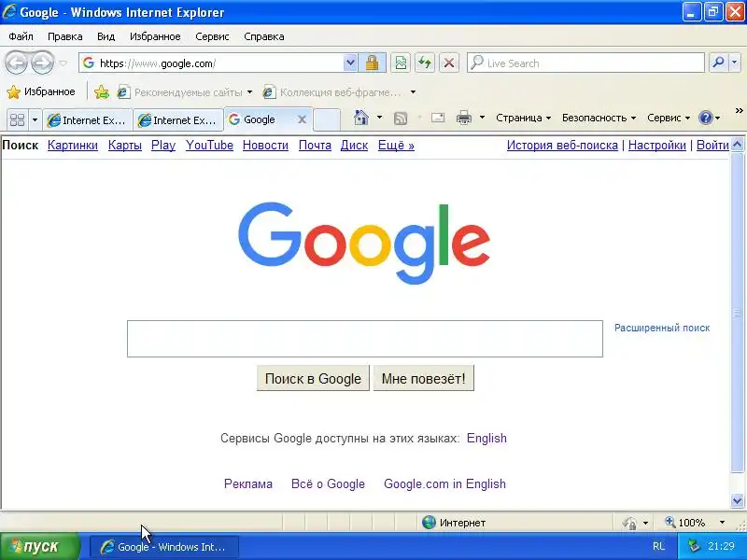Open the Справка menu

tap(264, 36)
